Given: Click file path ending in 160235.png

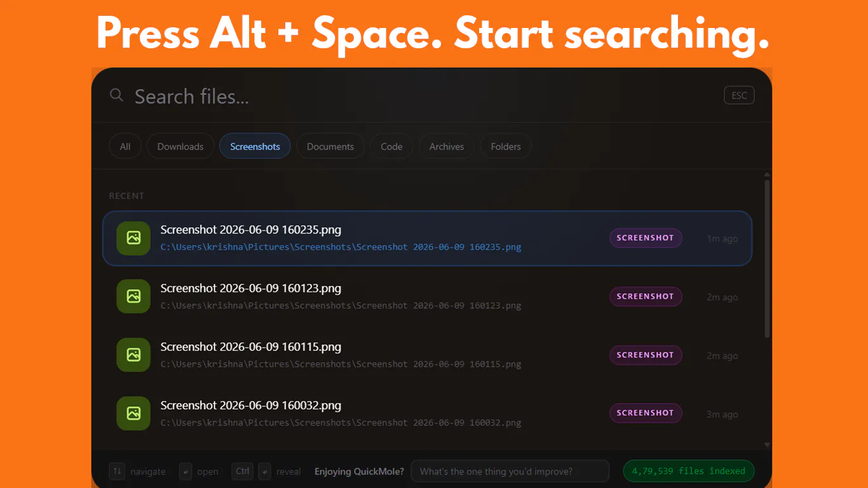Looking at the screenshot, I should coord(341,247).
